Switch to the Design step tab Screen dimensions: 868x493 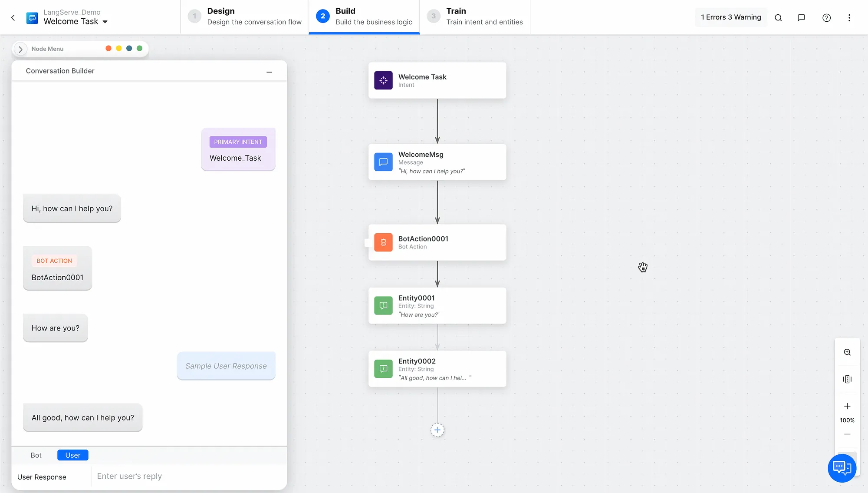coord(245,17)
